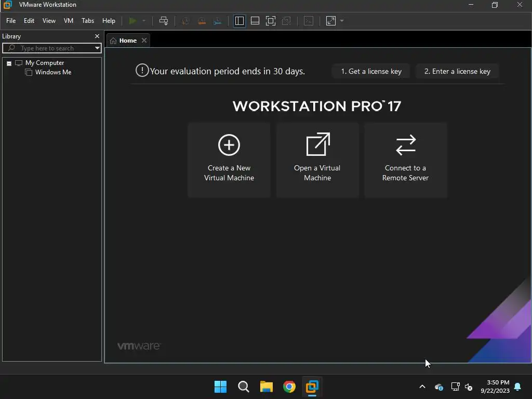532x399 pixels.
Task: Open the Windows Start menu
Action: [220, 387]
